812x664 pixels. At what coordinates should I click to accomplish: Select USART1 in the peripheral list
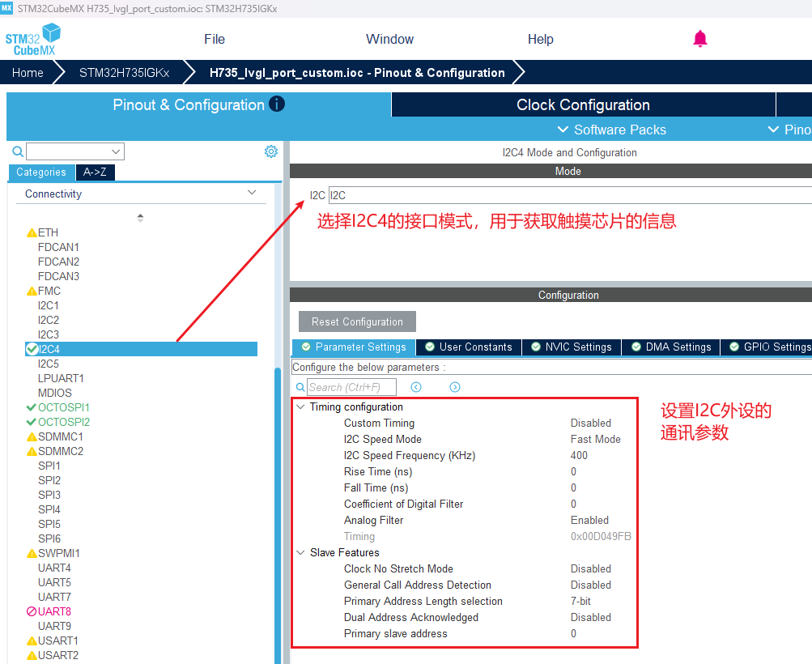58,641
